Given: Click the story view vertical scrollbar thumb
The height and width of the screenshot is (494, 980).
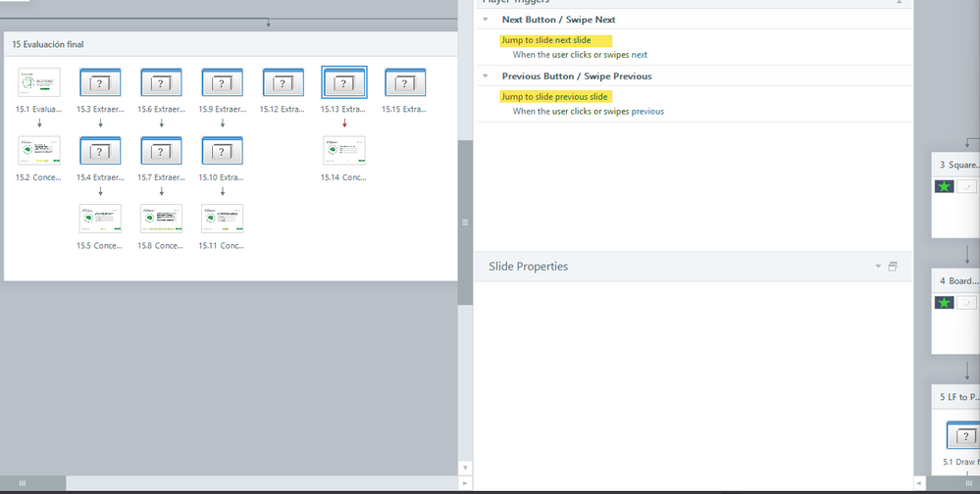Looking at the screenshot, I should tap(465, 222).
